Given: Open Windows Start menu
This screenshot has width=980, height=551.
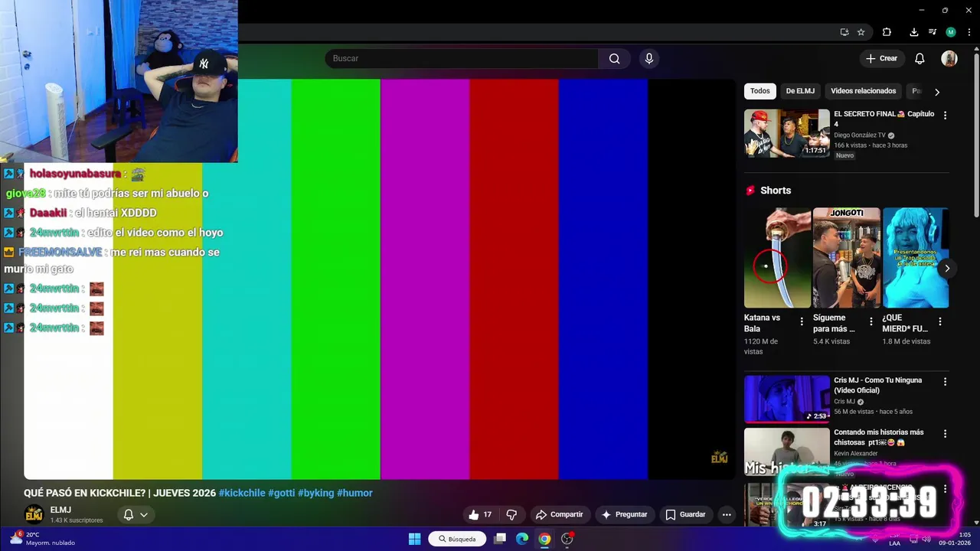Looking at the screenshot, I should coord(414,539).
